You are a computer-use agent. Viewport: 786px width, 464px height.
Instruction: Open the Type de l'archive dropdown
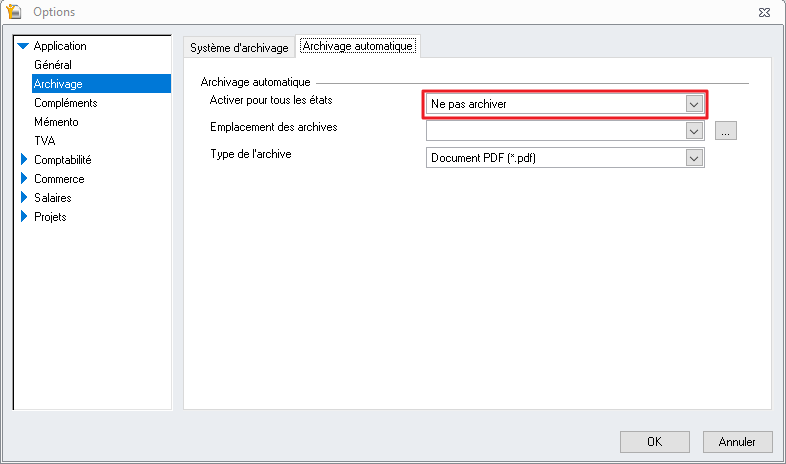pos(694,158)
